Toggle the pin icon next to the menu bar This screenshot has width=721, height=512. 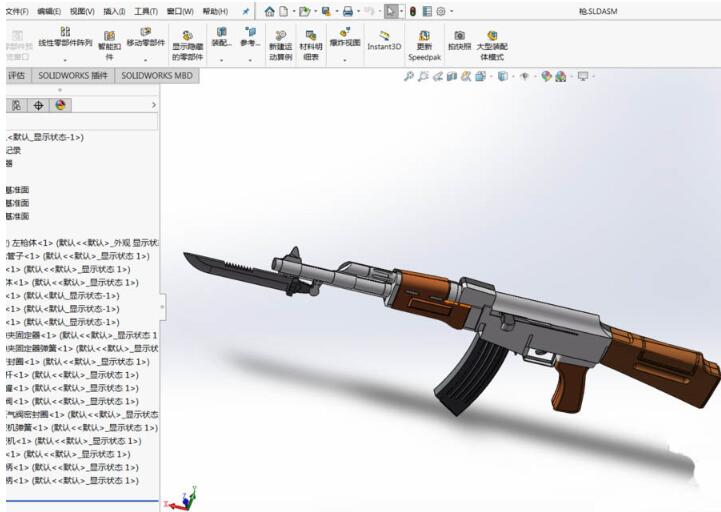(x=246, y=12)
